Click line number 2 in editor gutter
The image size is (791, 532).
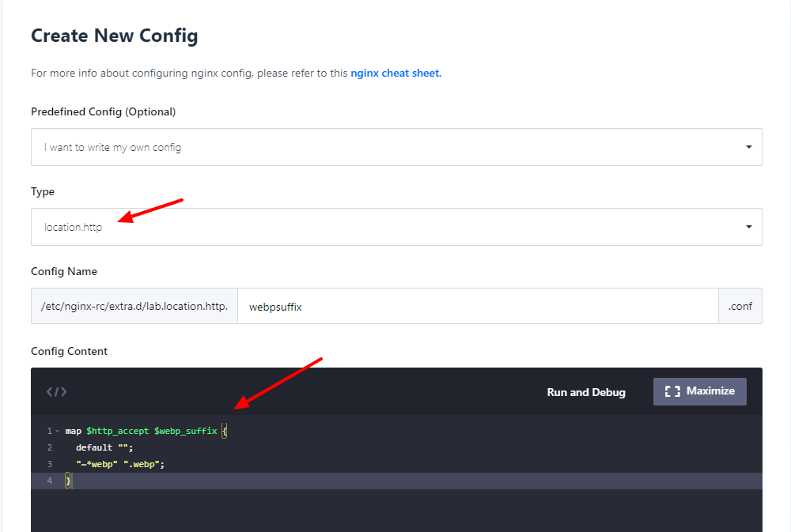[x=49, y=447]
